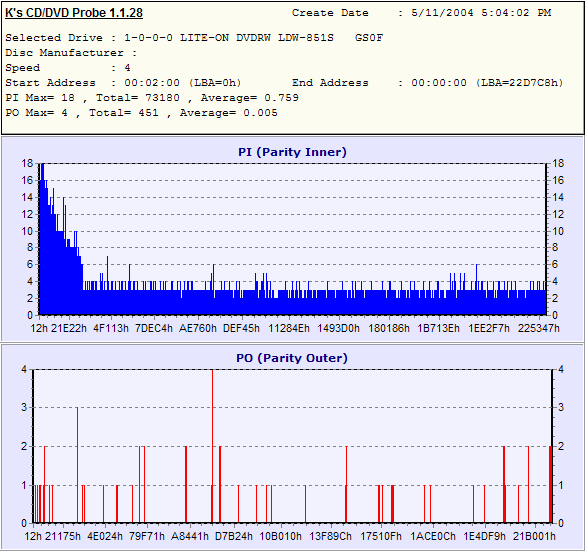Click the PO (Parity Outer) chart title

[292, 358]
